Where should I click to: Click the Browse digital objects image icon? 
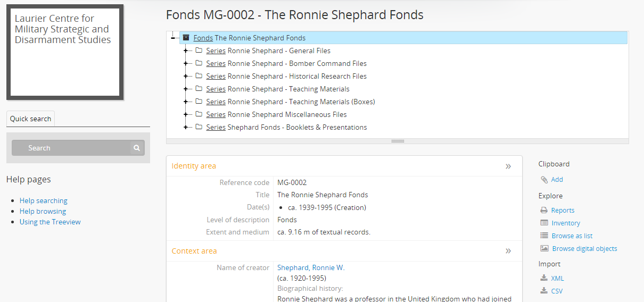point(544,248)
